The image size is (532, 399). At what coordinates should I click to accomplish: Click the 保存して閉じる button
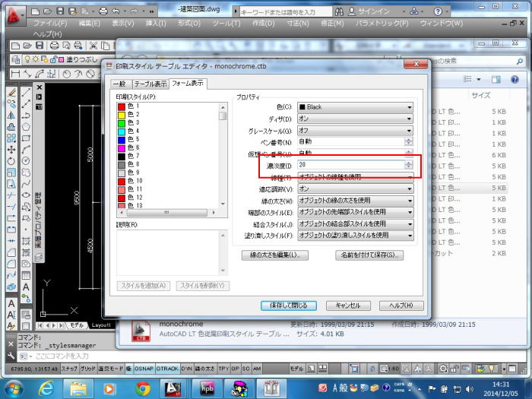click(289, 306)
